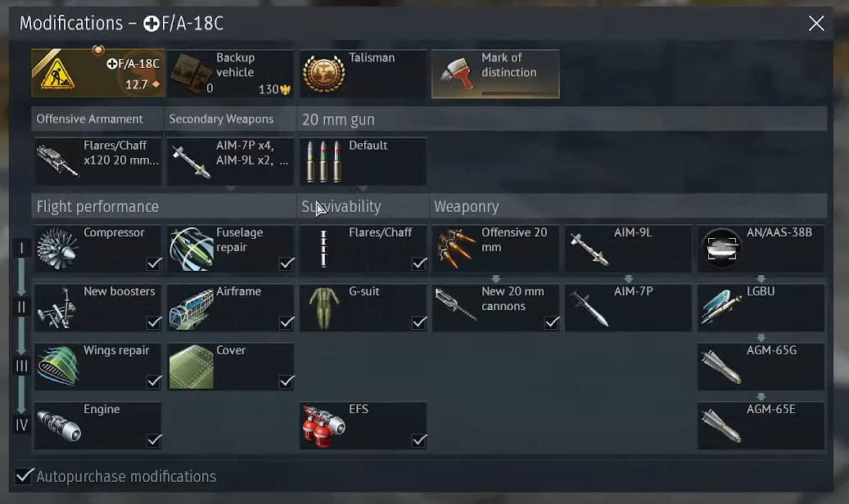This screenshot has width=849, height=504.
Task: Click the Wings repair icon
Action: coord(58,367)
